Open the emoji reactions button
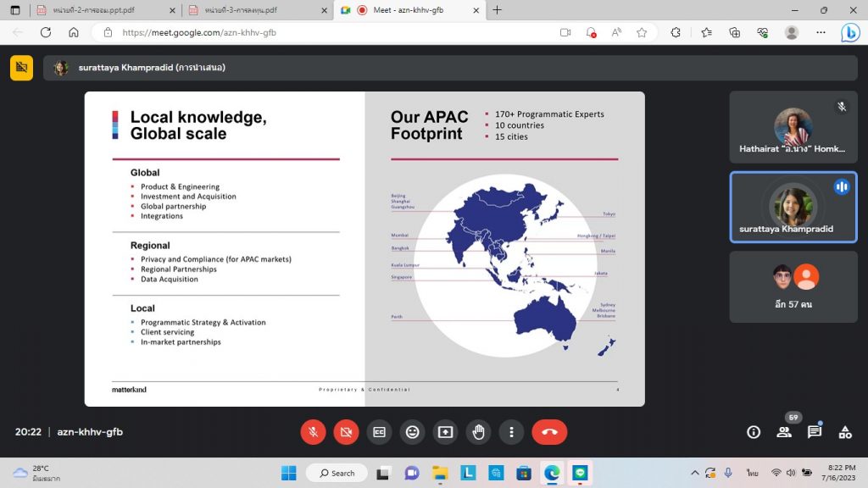868x488 pixels. click(412, 432)
